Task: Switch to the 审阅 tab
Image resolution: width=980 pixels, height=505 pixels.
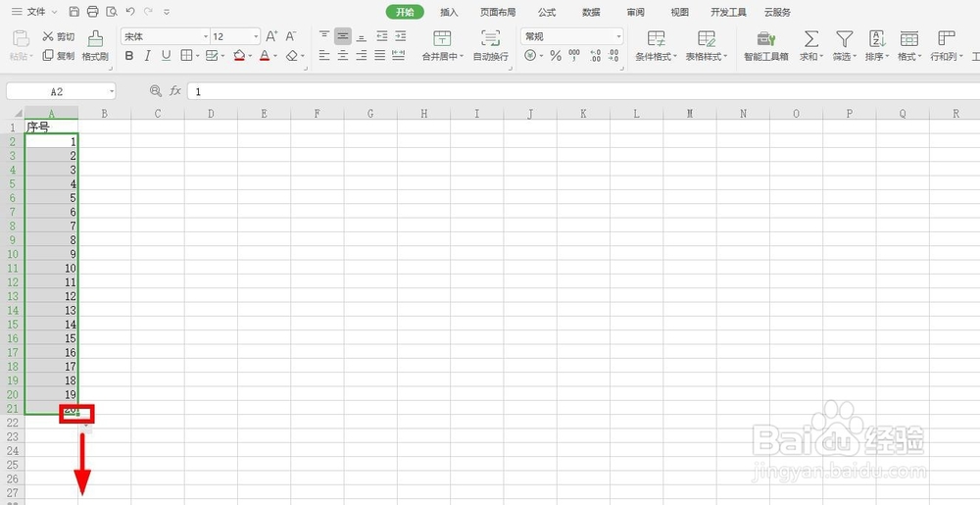Action: point(636,12)
